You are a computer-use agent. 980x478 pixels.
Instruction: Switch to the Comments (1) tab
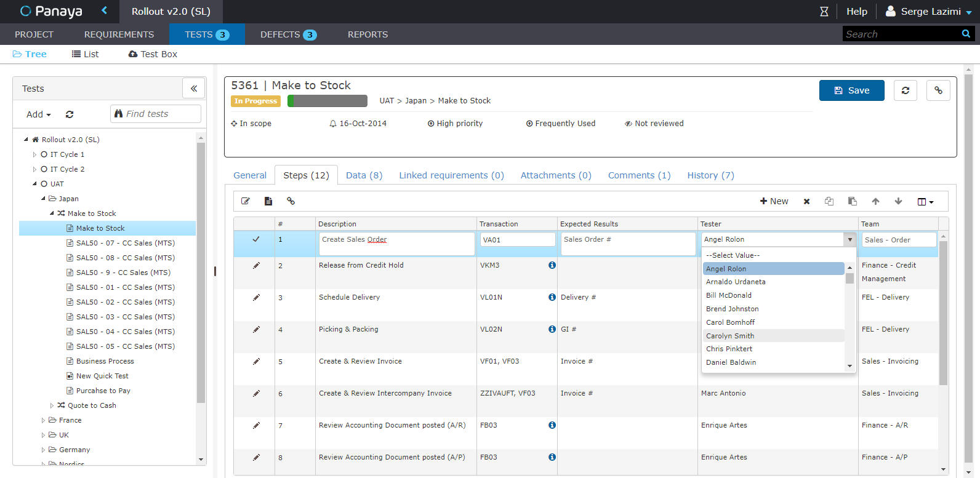(639, 175)
